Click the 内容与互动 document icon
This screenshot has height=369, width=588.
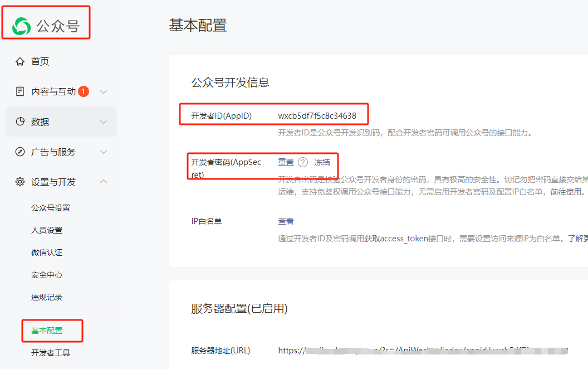point(20,91)
